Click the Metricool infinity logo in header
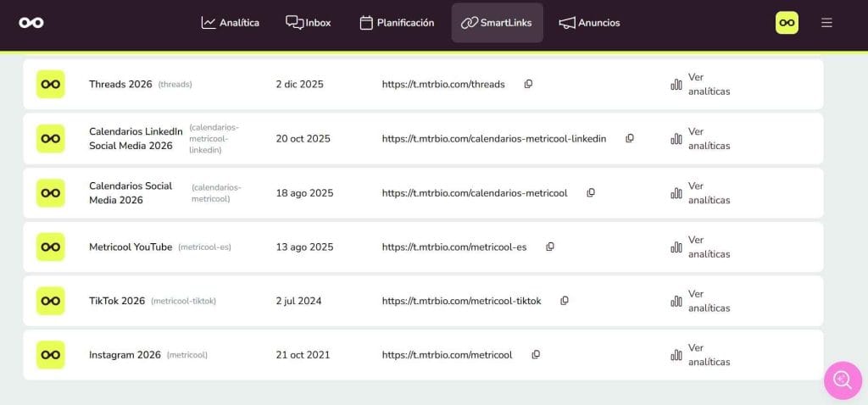The image size is (868, 405). tap(31, 23)
